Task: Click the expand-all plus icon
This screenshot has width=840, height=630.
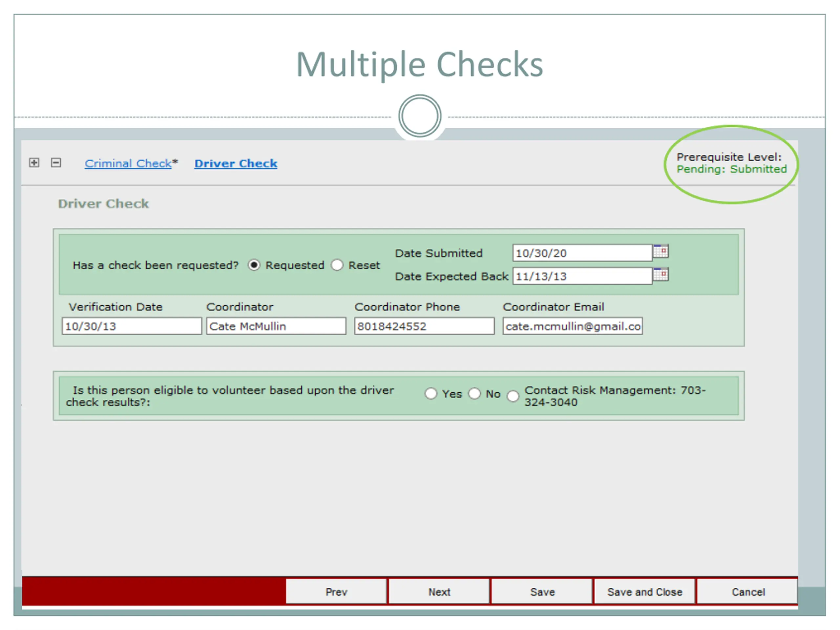Action: [x=34, y=162]
